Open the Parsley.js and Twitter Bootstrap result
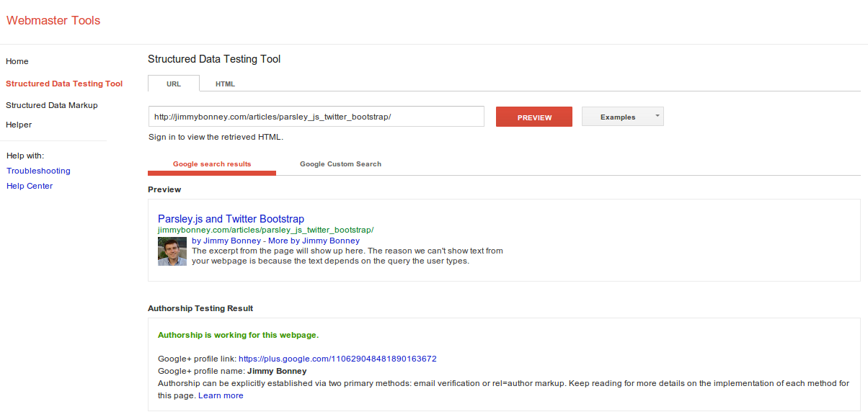Image resolution: width=868 pixels, height=417 pixels. tap(230, 218)
